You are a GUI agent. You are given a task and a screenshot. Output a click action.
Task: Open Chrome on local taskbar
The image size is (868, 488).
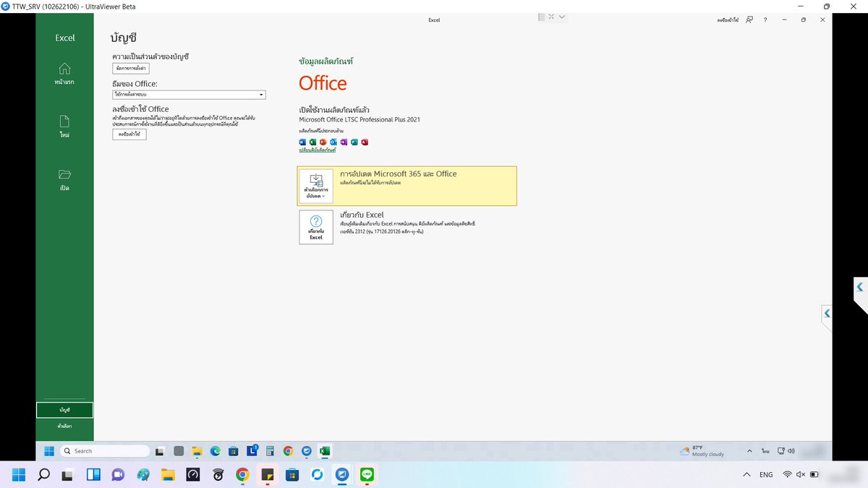tap(242, 475)
